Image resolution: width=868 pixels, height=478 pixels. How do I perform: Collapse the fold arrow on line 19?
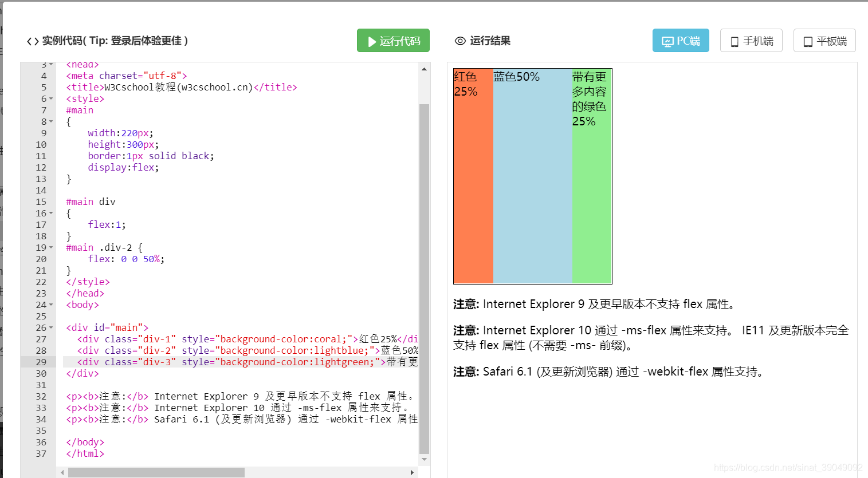click(51, 247)
